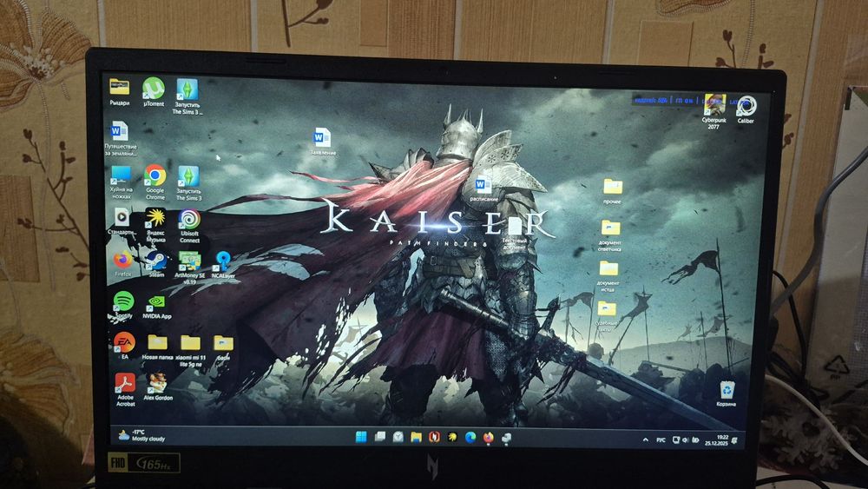
Task: Open the 'прочее' folder
Action: click(x=612, y=192)
